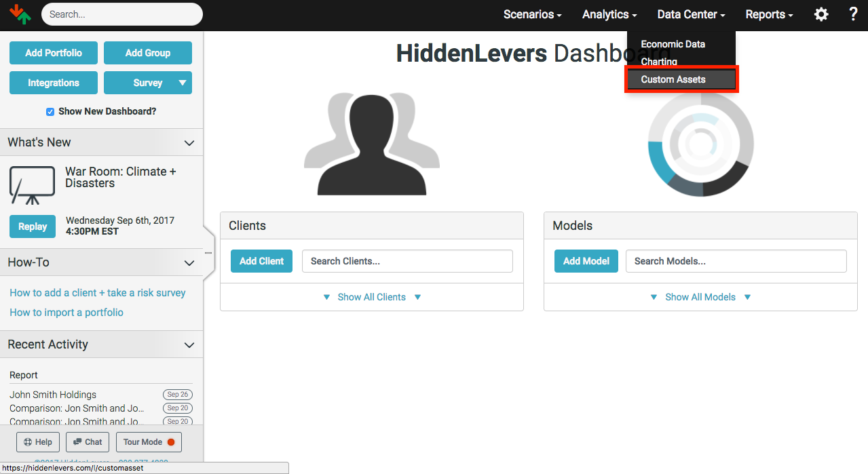Screen dimensions: 868x474
Task: Click the War Room presentation board icon
Action: (x=32, y=185)
